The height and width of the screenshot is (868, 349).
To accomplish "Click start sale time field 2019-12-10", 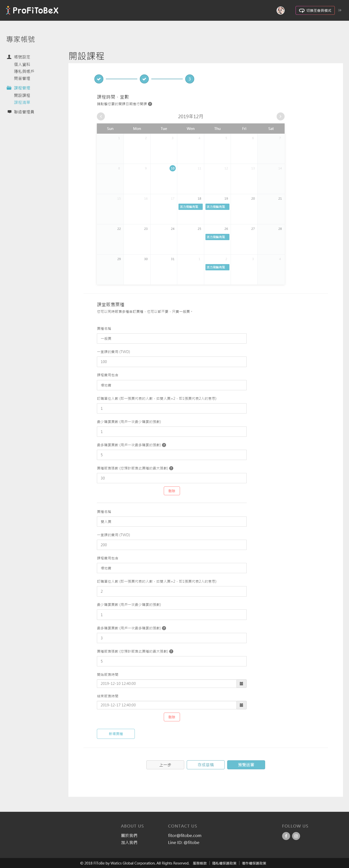I will 167,683.
